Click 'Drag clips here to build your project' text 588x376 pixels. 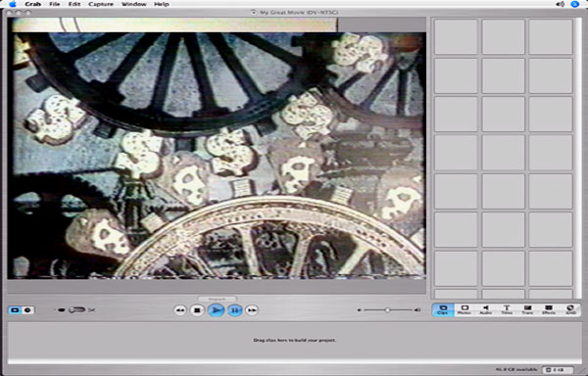pos(295,340)
